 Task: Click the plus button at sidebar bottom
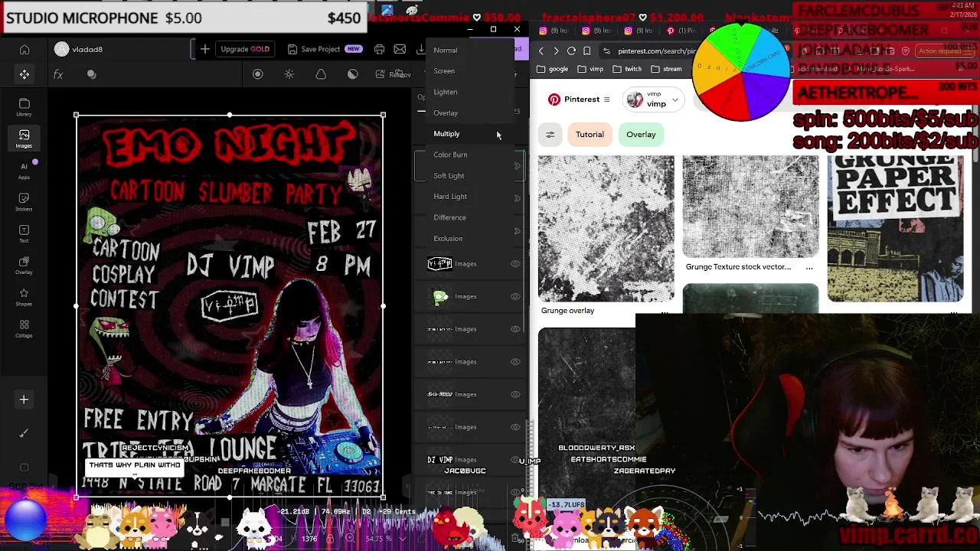[x=24, y=399]
